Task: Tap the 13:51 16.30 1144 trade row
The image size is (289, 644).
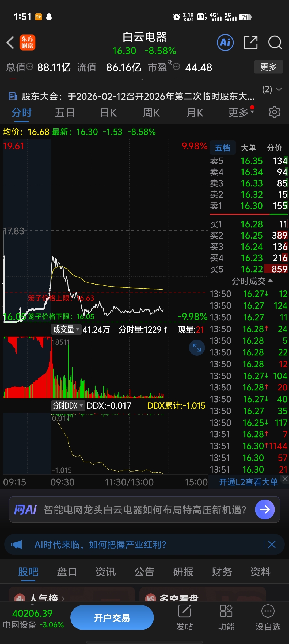Action: [x=249, y=446]
